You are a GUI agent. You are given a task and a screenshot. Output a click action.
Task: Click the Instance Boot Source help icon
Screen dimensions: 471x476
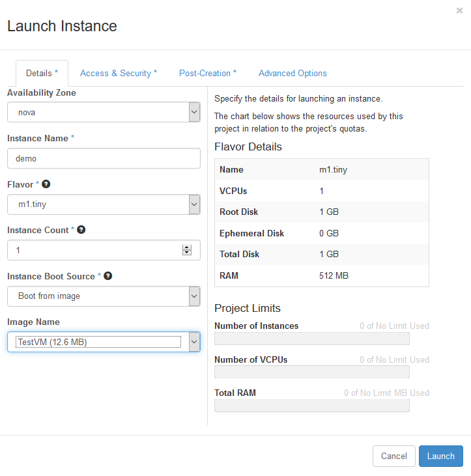(x=108, y=276)
